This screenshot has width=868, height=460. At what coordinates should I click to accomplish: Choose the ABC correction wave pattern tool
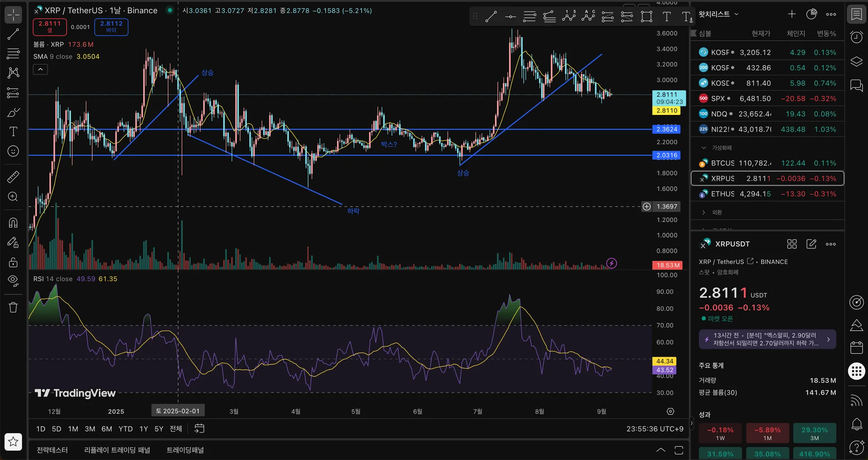click(x=588, y=16)
